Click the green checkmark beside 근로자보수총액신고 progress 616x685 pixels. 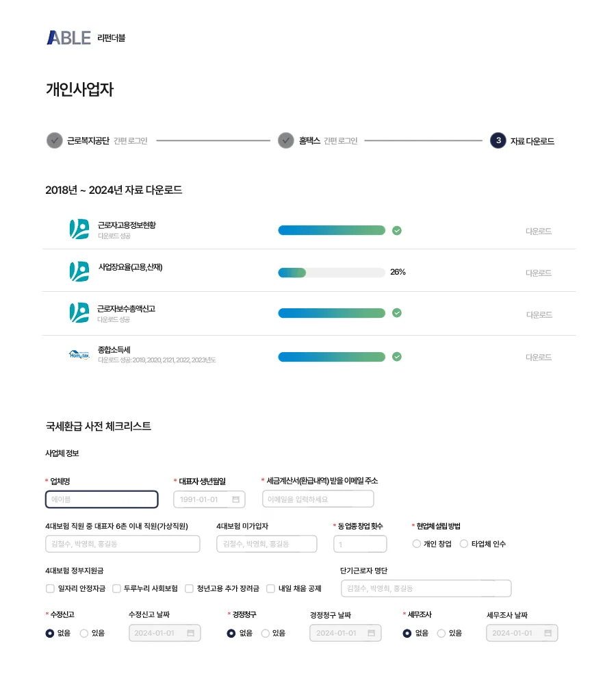pos(397,313)
